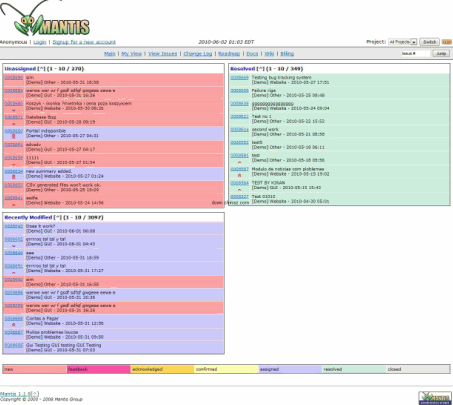Image resolution: width=453 pixels, height=405 pixels.
Task: Open issue ID link for 'Muitos problemas loucos'
Action: (14, 332)
